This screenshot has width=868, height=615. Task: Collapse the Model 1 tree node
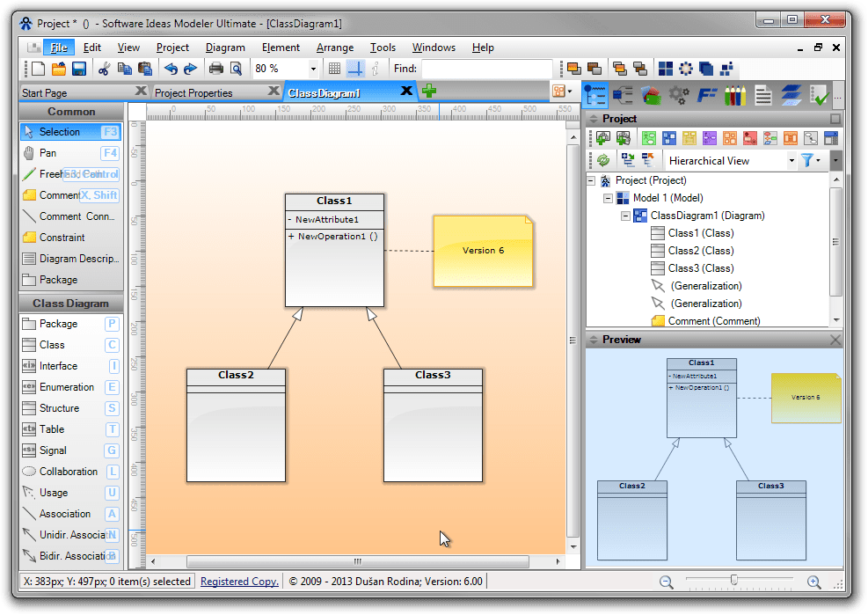click(x=608, y=197)
